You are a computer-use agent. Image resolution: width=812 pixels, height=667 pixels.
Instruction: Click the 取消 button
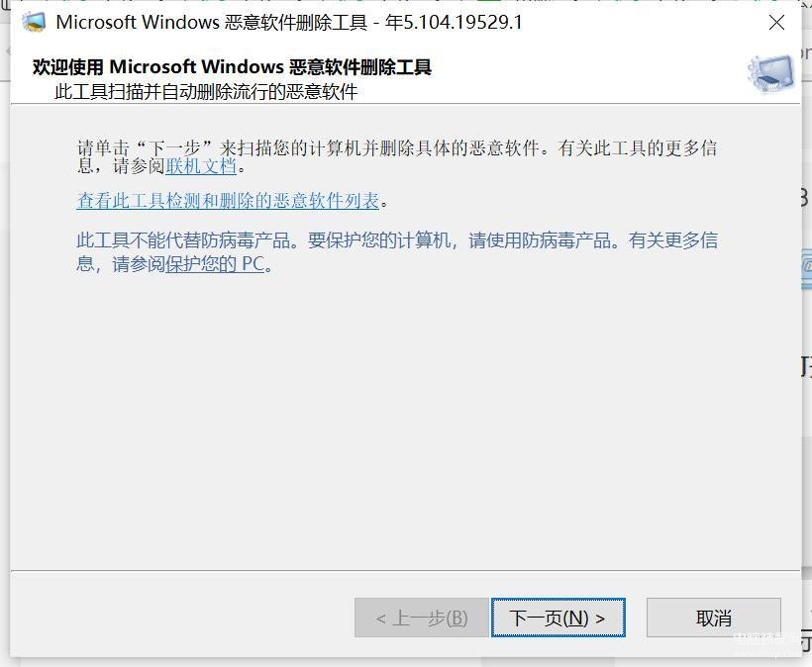(x=714, y=618)
